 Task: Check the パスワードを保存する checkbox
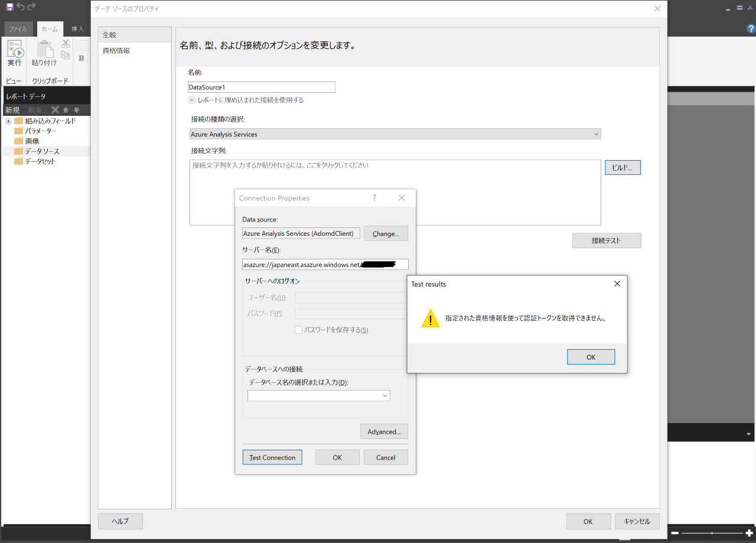pos(299,330)
